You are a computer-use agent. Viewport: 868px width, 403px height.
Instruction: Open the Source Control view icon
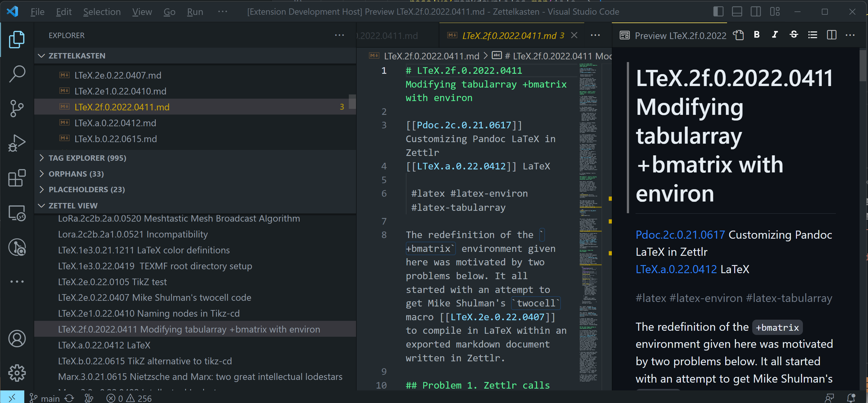click(17, 109)
